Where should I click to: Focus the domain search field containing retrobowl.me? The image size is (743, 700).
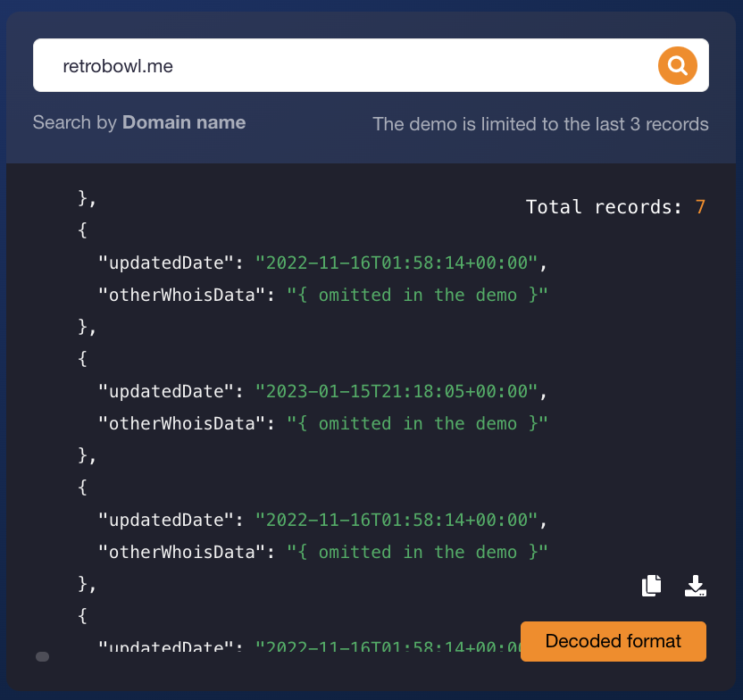[x=371, y=65]
